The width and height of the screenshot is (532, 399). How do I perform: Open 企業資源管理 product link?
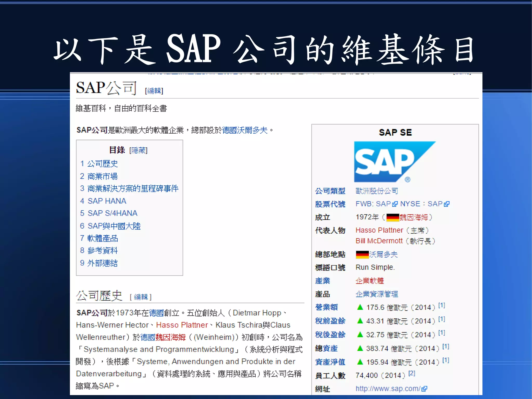pos(377,294)
